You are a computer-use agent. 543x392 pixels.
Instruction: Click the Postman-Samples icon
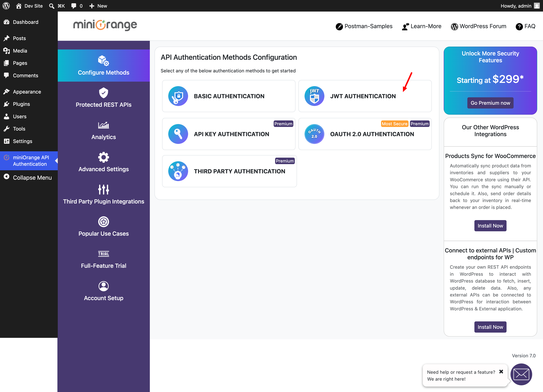pos(339,27)
